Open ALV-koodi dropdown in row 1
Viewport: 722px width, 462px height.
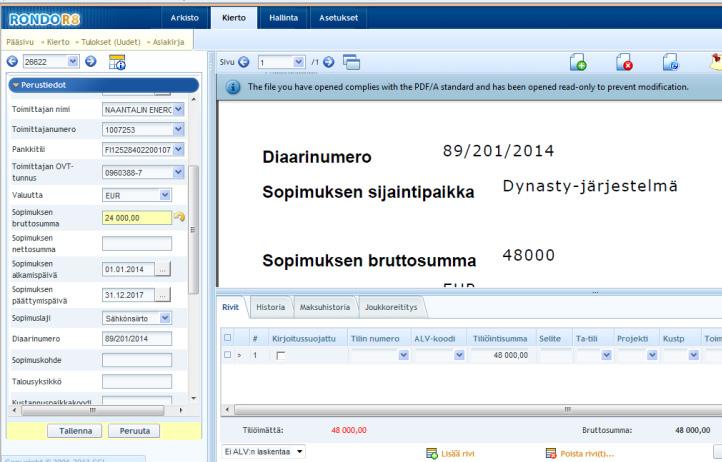click(x=459, y=355)
